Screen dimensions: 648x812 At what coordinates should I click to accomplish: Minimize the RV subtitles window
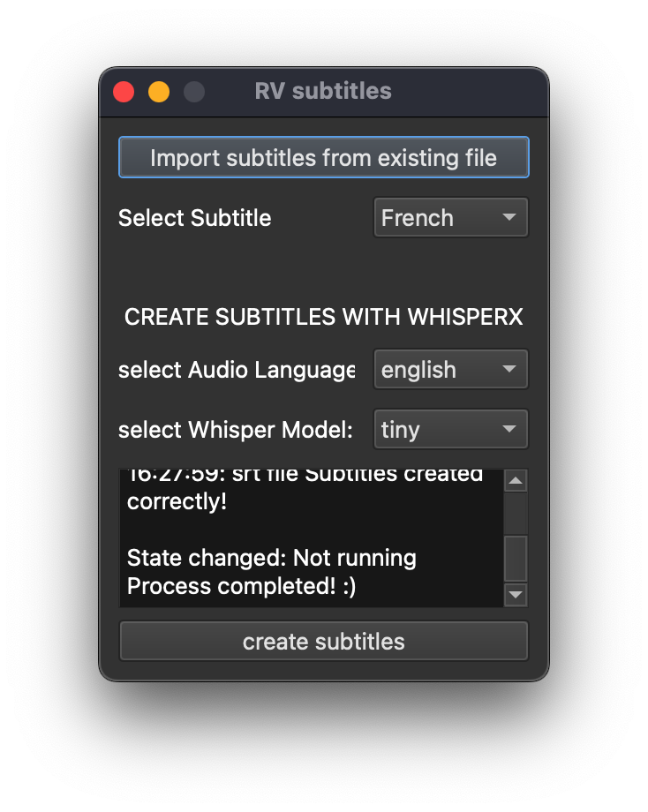(x=159, y=92)
